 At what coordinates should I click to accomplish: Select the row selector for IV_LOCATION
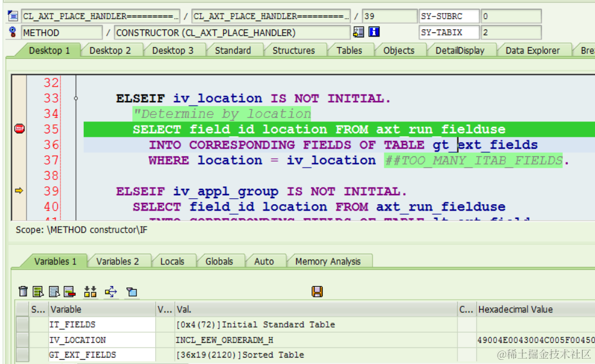click(x=22, y=340)
